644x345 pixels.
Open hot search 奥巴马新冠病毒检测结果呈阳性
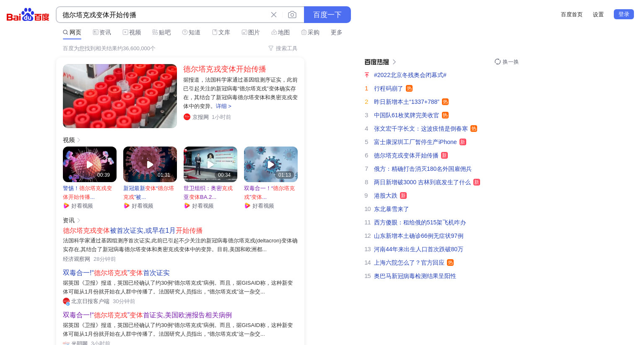coord(415,276)
